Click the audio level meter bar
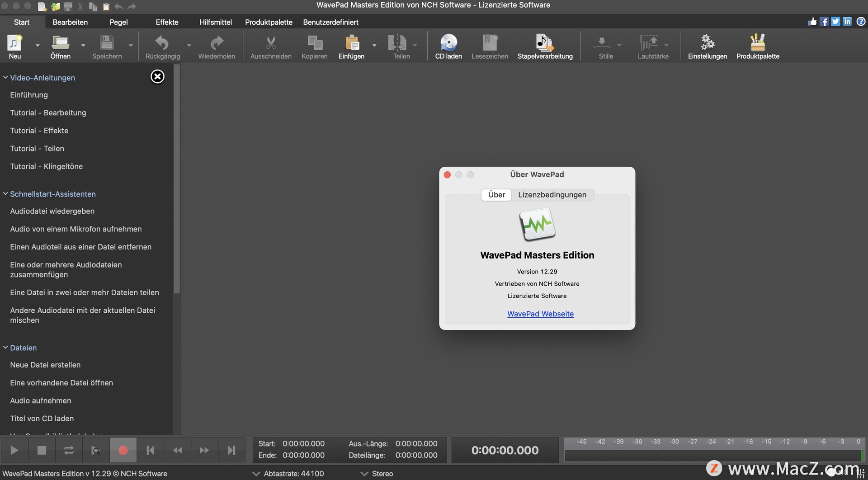 tap(714, 455)
